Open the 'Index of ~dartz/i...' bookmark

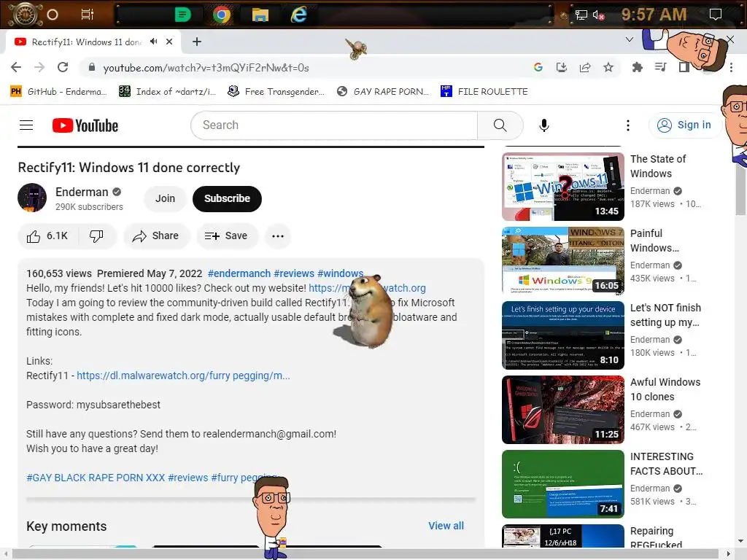[x=167, y=91]
